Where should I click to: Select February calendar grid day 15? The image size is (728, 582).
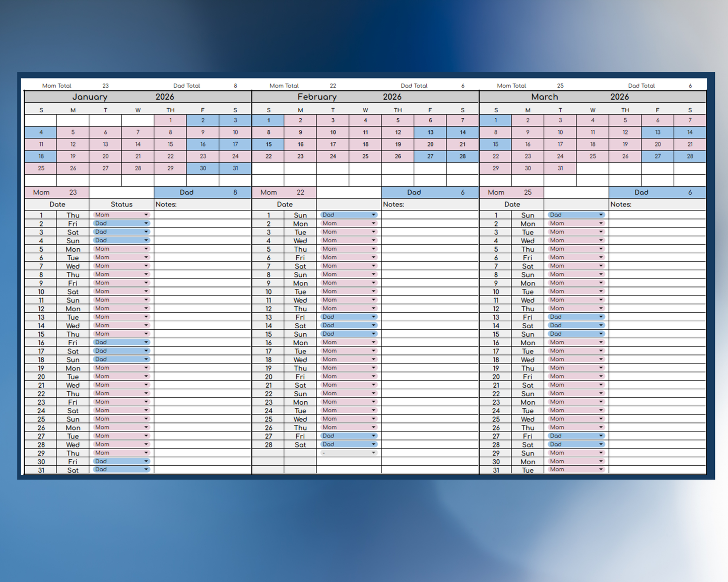pos(268,144)
